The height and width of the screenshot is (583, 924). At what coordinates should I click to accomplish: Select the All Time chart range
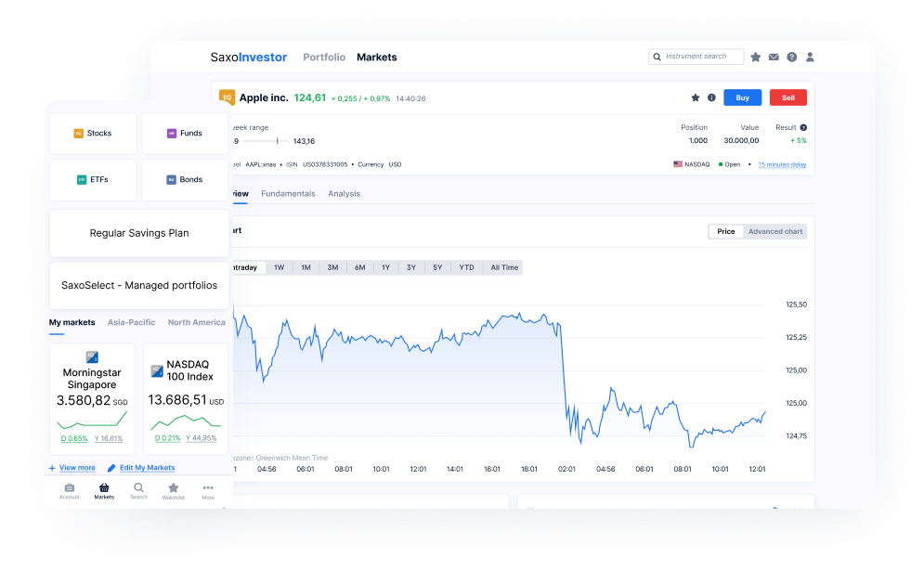(504, 267)
